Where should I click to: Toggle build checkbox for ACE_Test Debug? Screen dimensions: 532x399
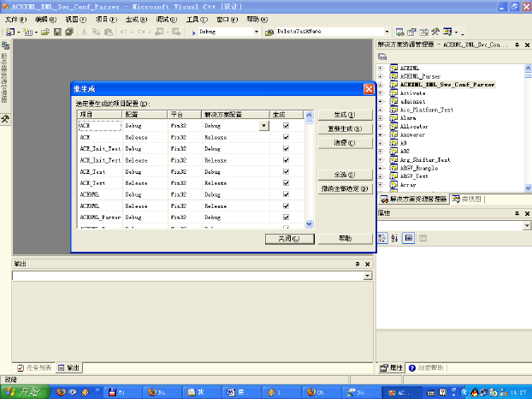pyautogui.click(x=286, y=171)
